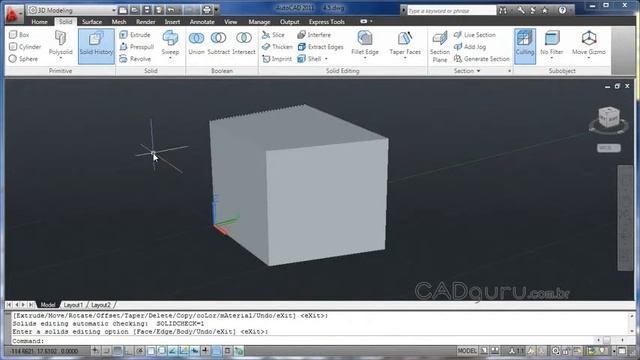This screenshot has height=360, width=640.
Task: Click the Section panel dialog launcher arrow
Action: (509, 71)
